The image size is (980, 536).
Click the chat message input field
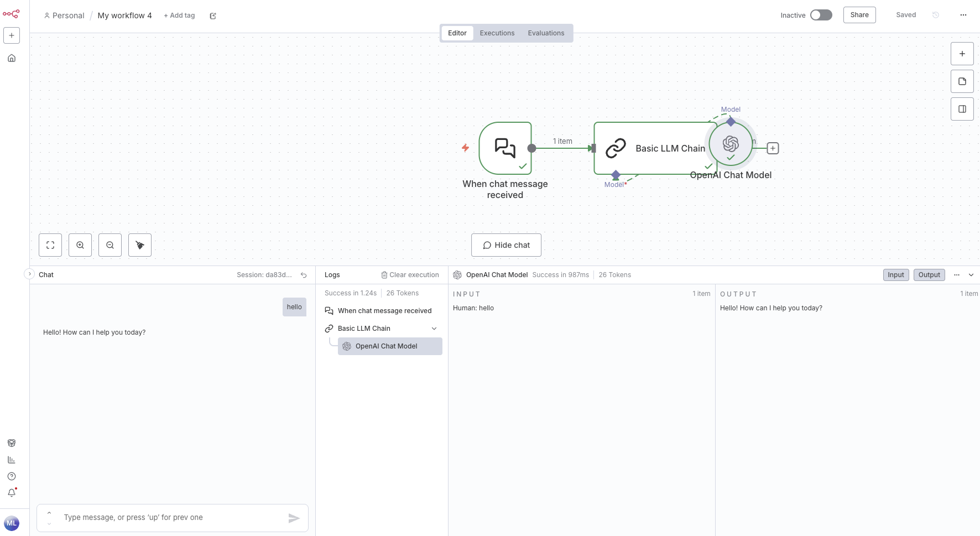(x=171, y=518)
